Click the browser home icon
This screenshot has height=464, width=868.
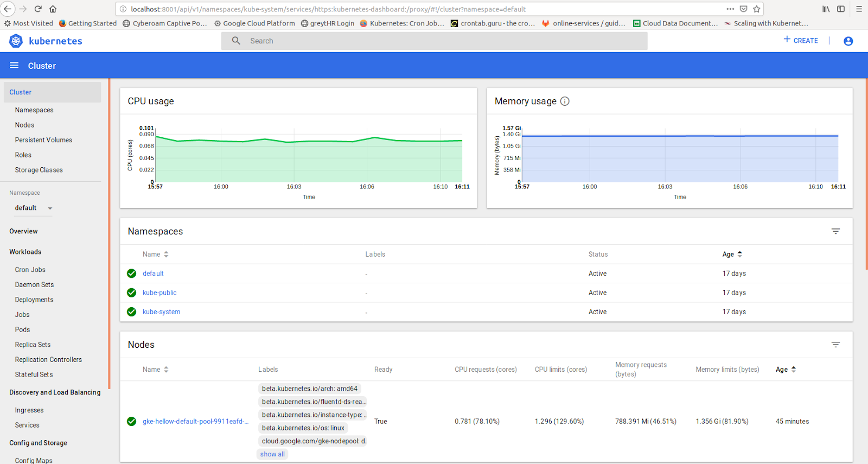point(53,9)
